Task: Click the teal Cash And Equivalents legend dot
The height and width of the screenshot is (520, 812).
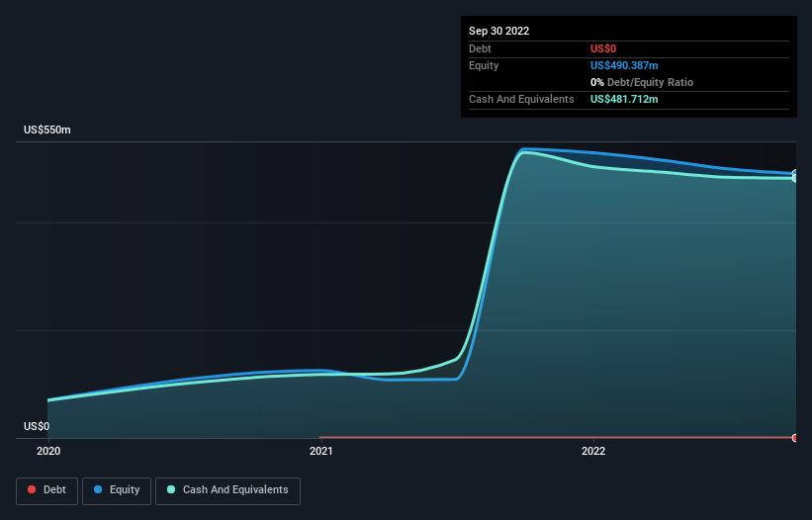Action: coord(171,489)
